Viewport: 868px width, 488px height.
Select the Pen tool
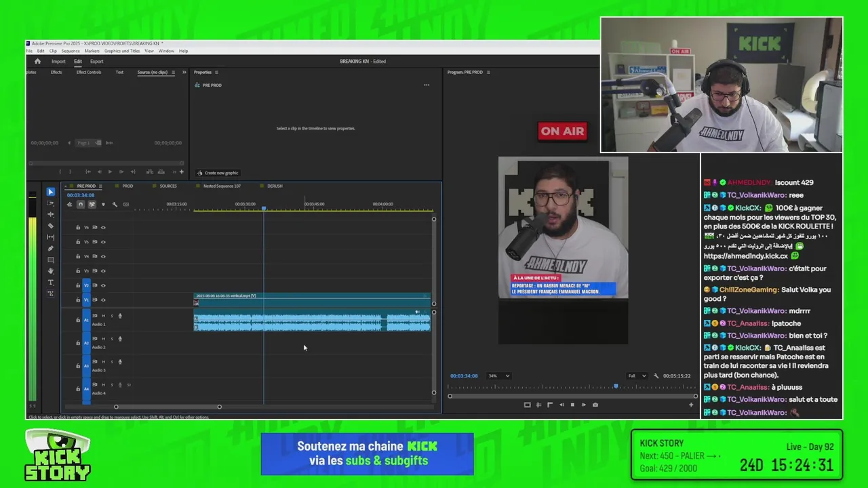51,248
